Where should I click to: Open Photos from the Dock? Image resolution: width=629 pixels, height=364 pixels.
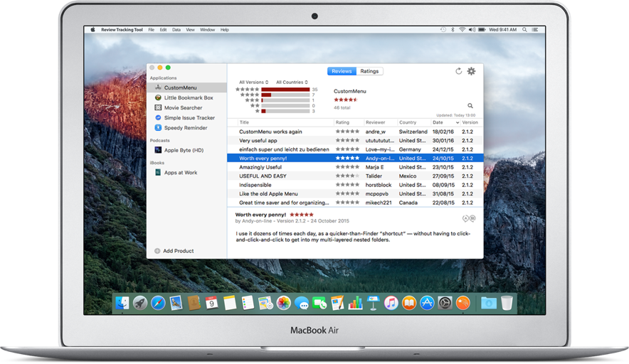tap(284, 303)
